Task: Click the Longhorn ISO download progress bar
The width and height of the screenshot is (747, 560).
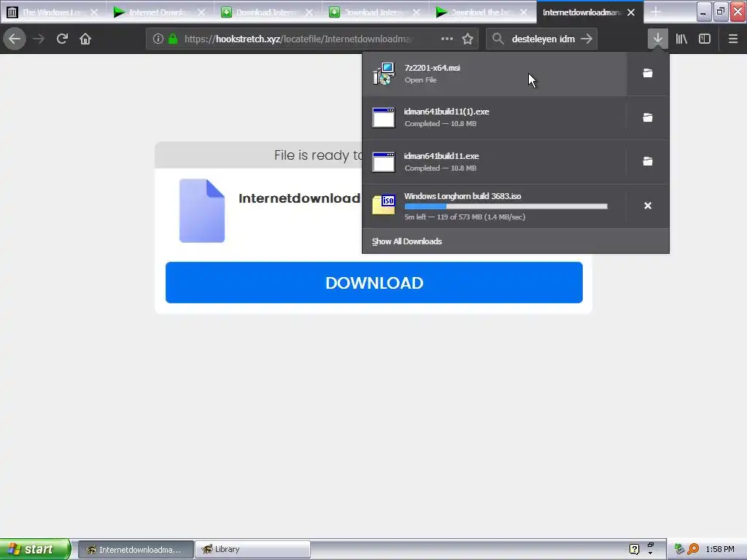Action: click(506, 206)
